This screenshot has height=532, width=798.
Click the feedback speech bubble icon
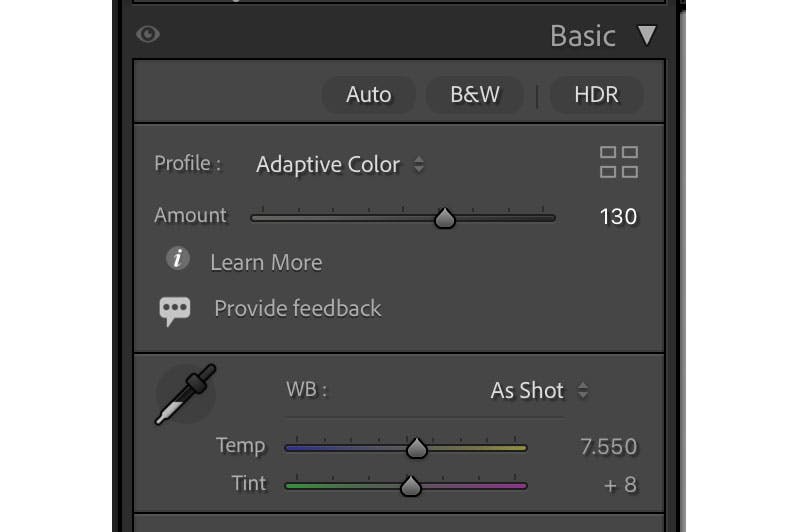pos(175,311)
